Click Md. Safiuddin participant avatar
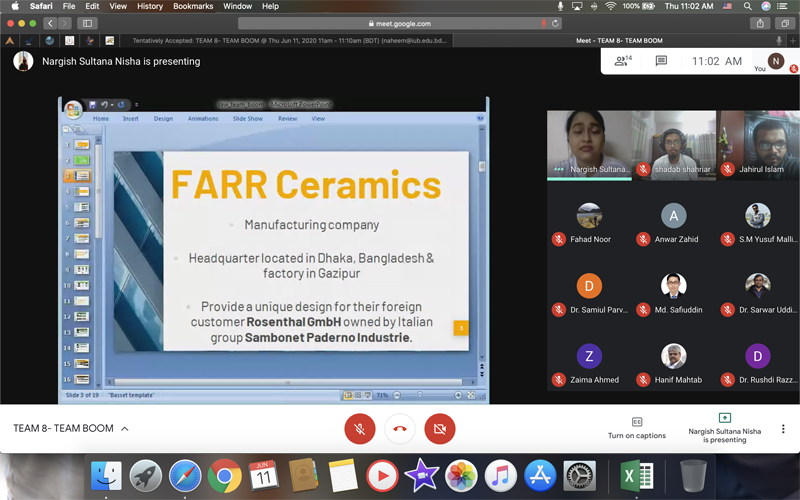The image size is (800, 500). 673,286
